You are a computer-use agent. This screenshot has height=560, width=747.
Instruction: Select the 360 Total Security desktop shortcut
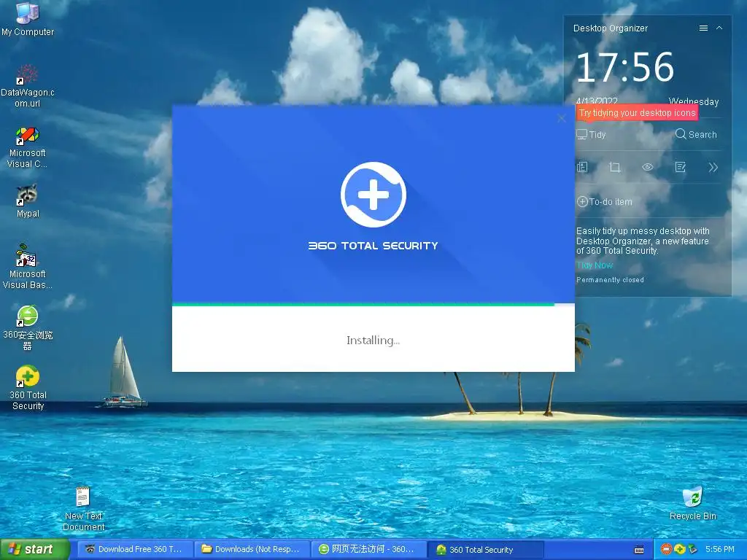coord(28,388)
